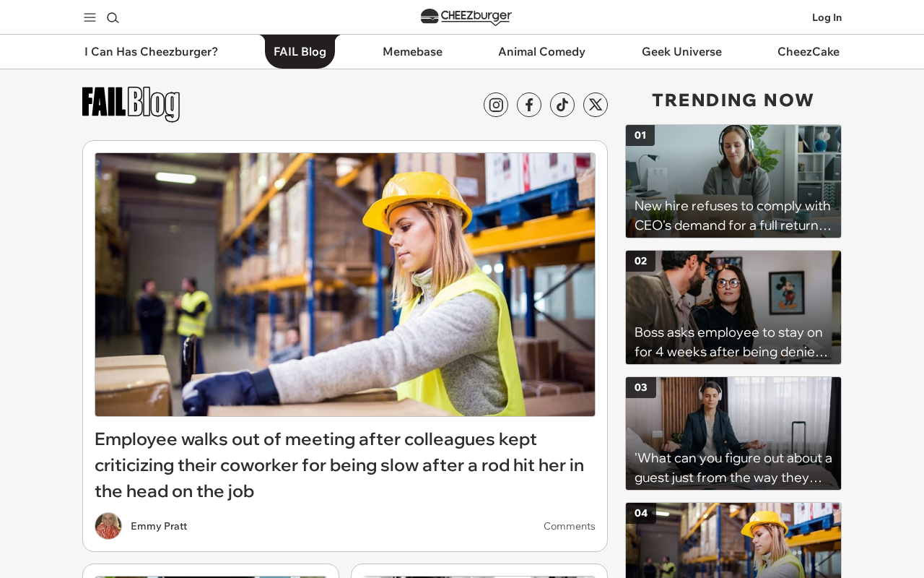924x578 pixels.
Task: Click the search magnifier icon
Action: (x=113, y=17)
